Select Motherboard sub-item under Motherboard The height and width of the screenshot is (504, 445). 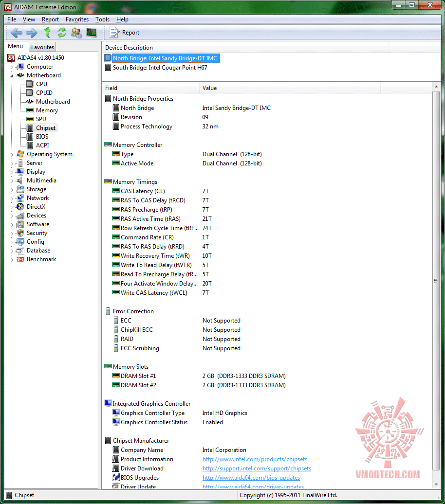53,102
